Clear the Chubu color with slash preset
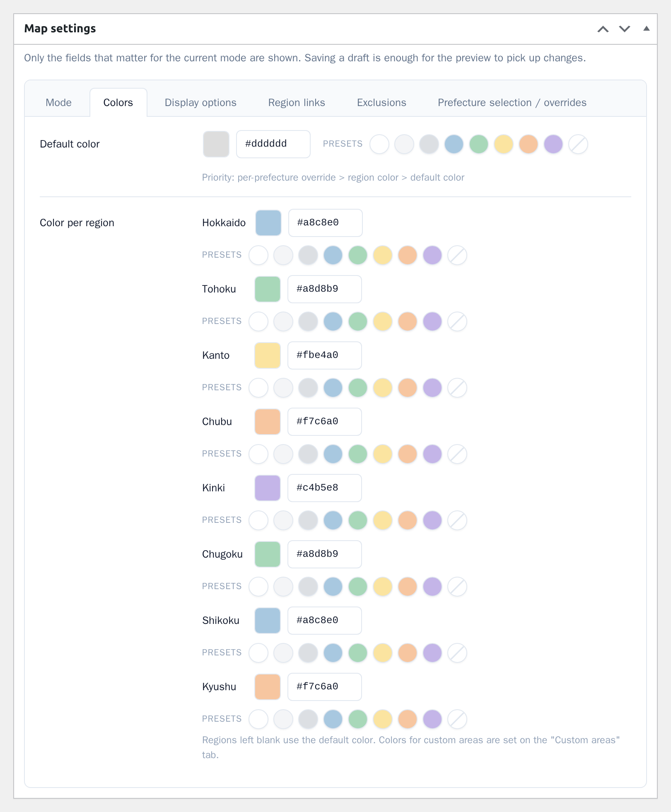This screenshot has width=671, height=812. 457,454
